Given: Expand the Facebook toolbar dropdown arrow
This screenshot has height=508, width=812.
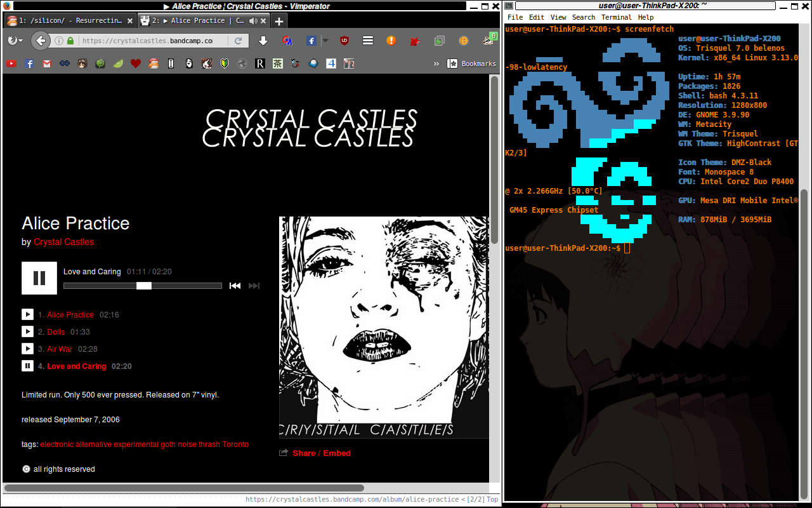Looking at the screenshot, I should (x=325, y=41).
